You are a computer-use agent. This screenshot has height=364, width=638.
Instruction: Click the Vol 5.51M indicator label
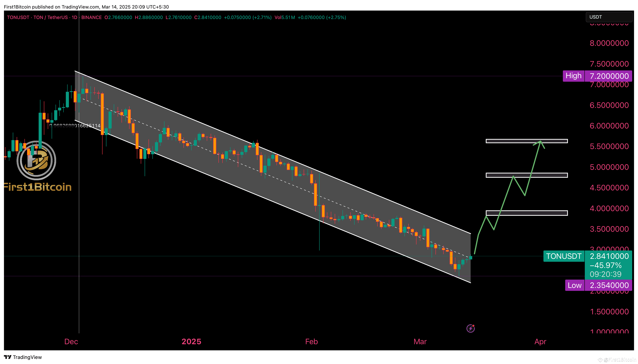pyautogui.click(x=285, y=17)
